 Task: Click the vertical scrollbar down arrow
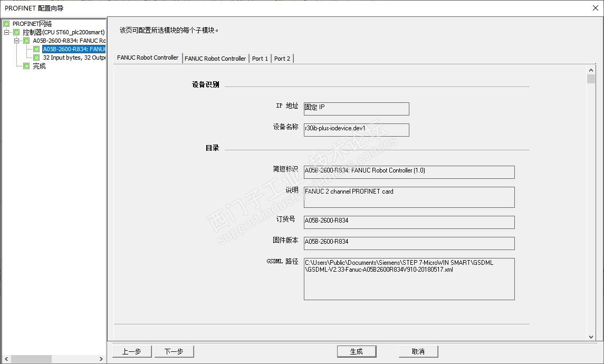[591, 337]
